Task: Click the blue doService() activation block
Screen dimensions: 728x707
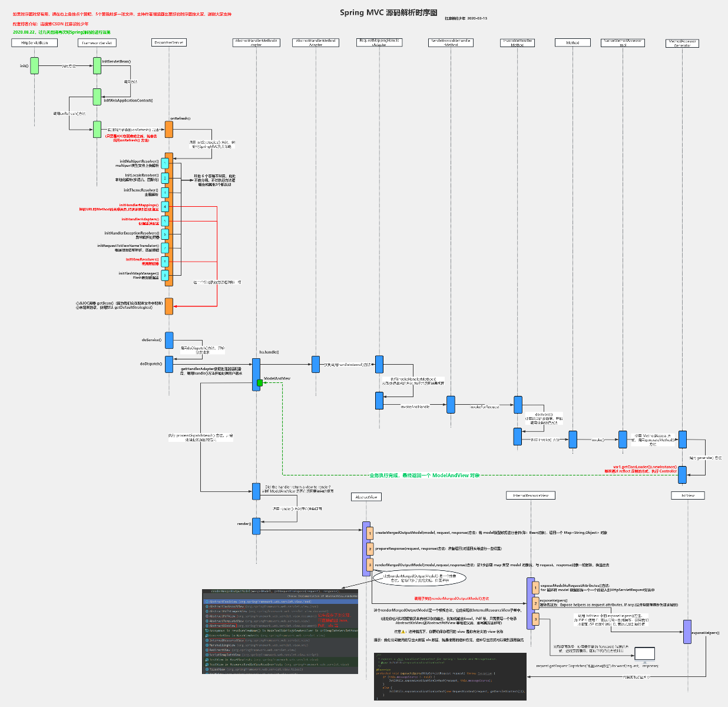Action: (x=169, y=340)
